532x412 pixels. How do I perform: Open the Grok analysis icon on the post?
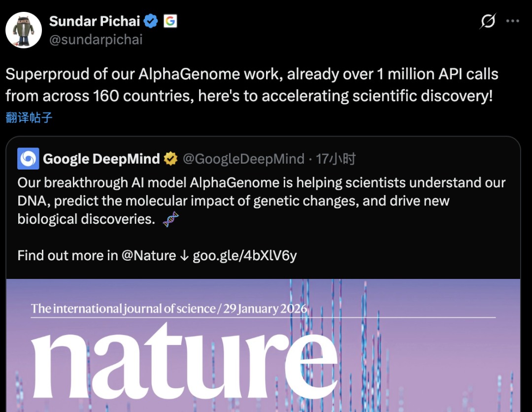click(488, 22)
